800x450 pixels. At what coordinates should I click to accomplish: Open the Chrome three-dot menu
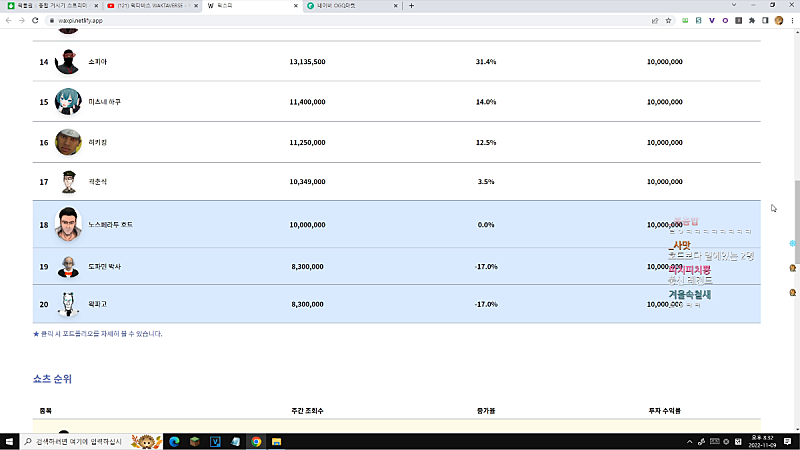792,20
